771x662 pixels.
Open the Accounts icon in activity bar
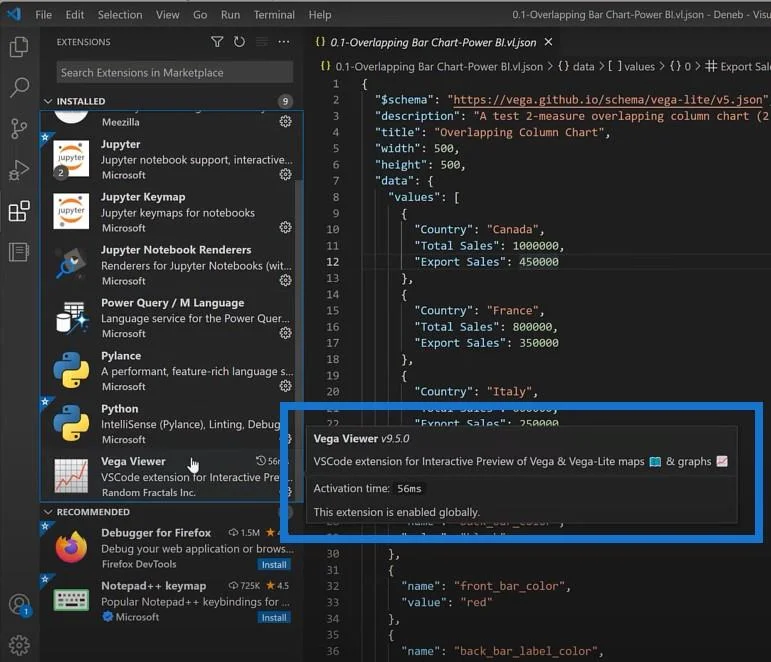click(20, 604)
